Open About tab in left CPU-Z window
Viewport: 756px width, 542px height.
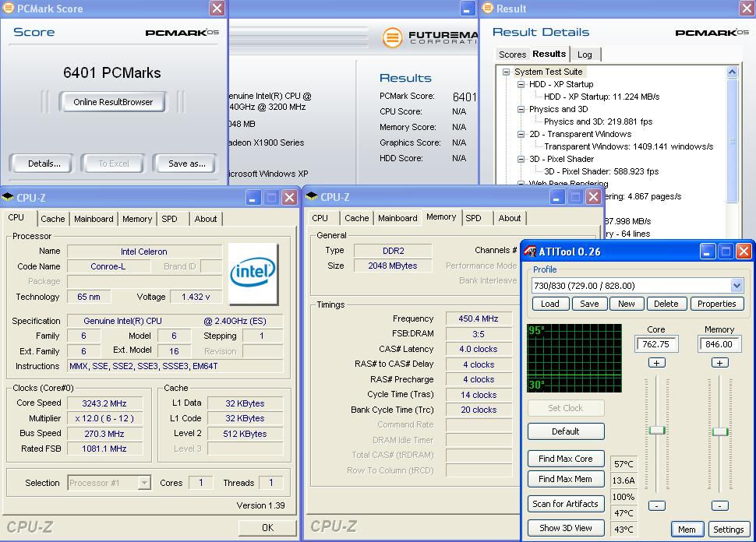tap(206, 219)
